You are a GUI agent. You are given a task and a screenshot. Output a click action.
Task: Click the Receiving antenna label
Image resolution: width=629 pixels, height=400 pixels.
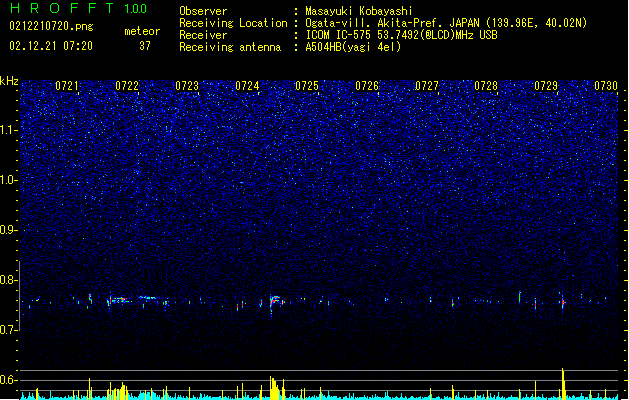(x=230, y=47)
